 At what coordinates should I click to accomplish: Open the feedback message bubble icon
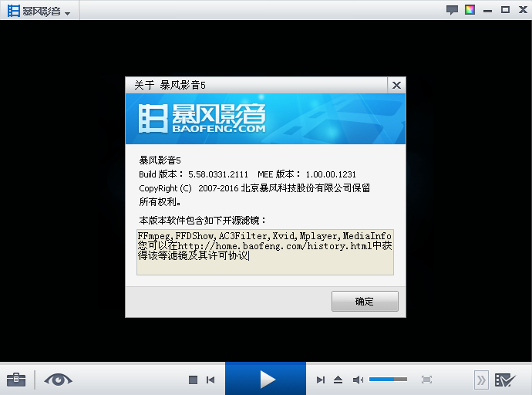pyautogui.click(x=452, y=10)
